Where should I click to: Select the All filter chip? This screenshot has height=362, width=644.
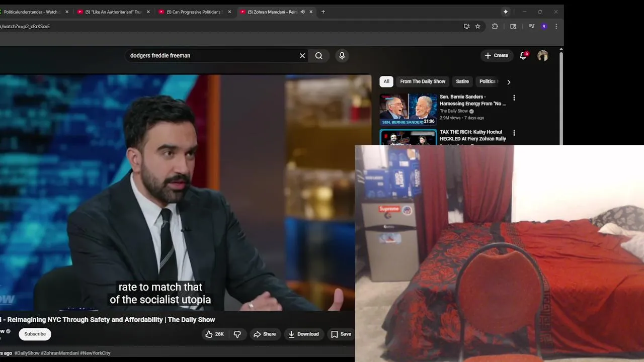386,81
